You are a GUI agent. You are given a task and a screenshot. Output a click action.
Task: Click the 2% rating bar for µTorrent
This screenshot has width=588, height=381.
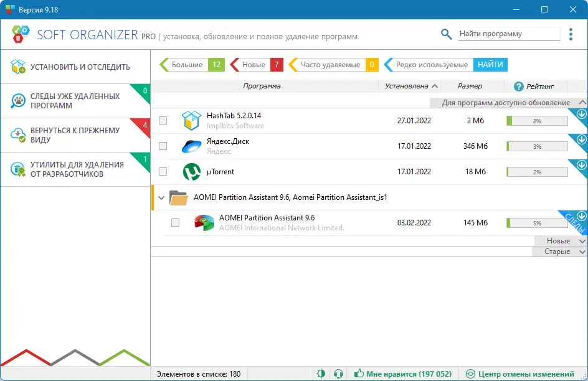tap(537, 172)
